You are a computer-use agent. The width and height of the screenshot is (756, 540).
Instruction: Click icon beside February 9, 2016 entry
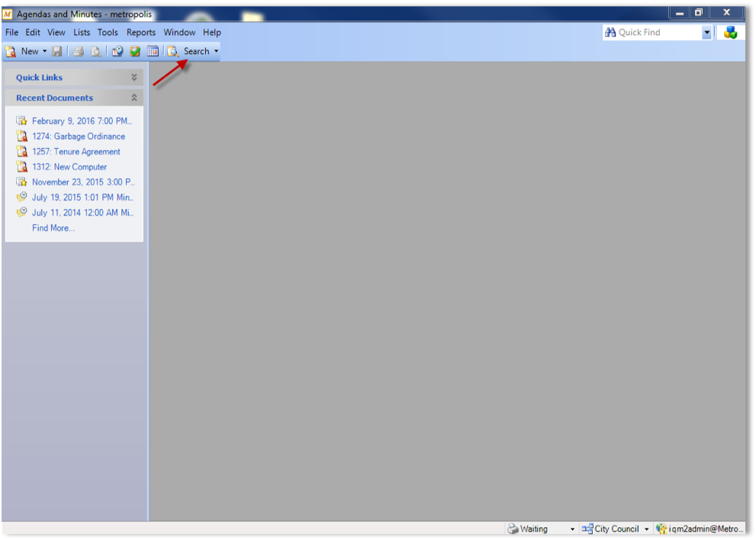(21, 121)
